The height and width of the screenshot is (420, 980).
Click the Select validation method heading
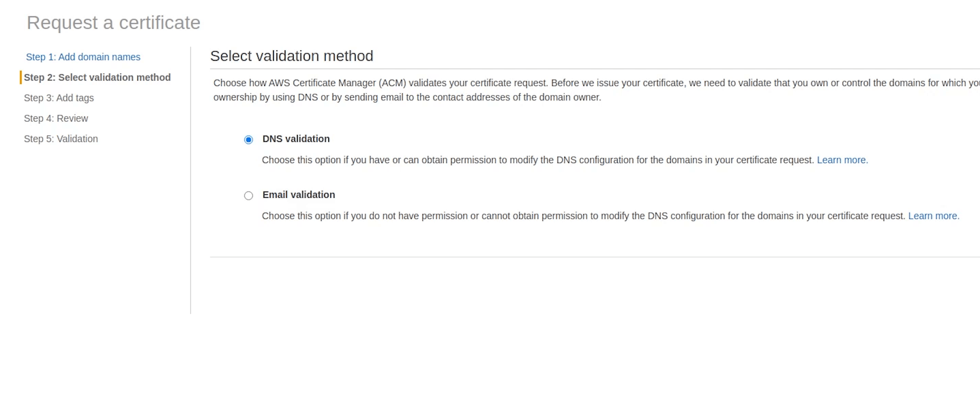(x=292, y=56)
